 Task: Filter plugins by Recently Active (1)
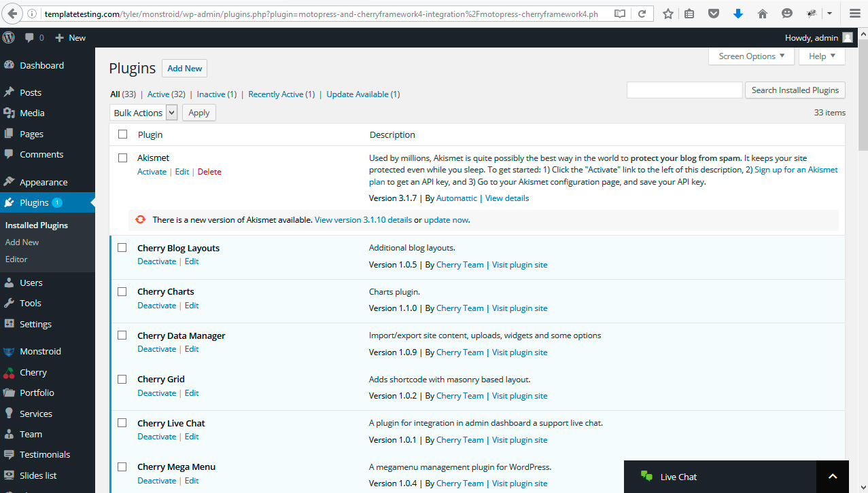(281, 94)
